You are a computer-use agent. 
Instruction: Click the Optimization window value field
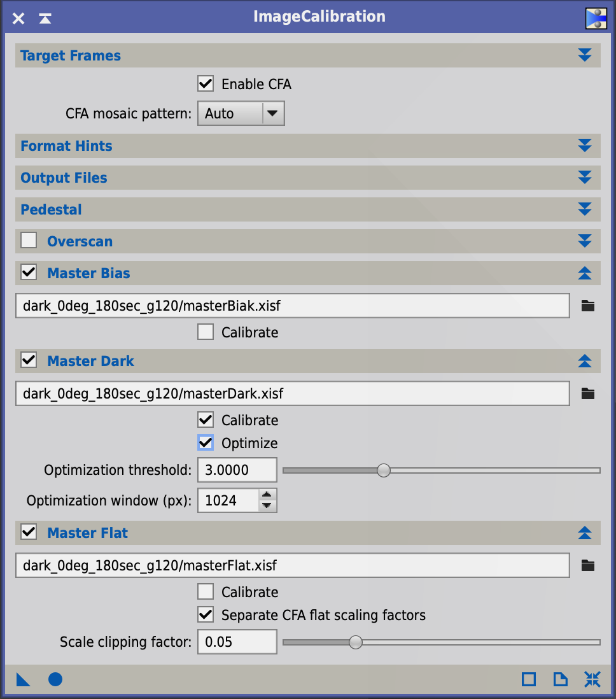point(228,500)
